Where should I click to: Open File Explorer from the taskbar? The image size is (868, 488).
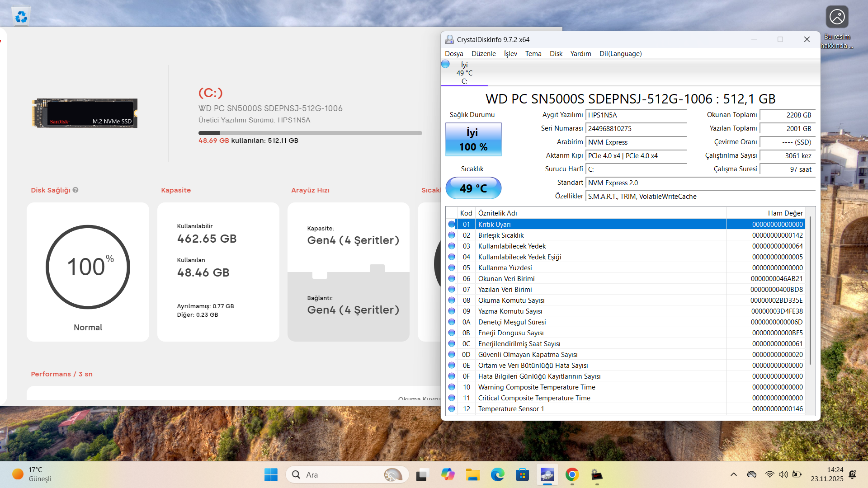[x=472, y=474]
